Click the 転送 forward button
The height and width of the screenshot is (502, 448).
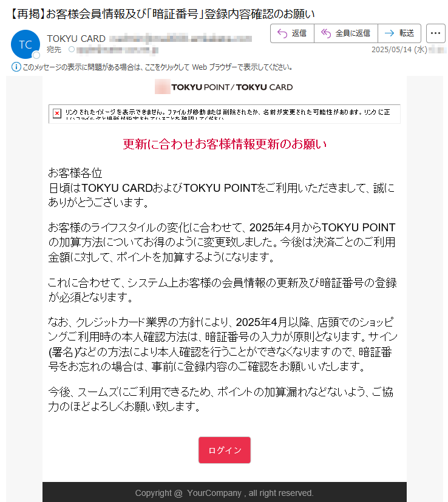click(x=399, y=33)
